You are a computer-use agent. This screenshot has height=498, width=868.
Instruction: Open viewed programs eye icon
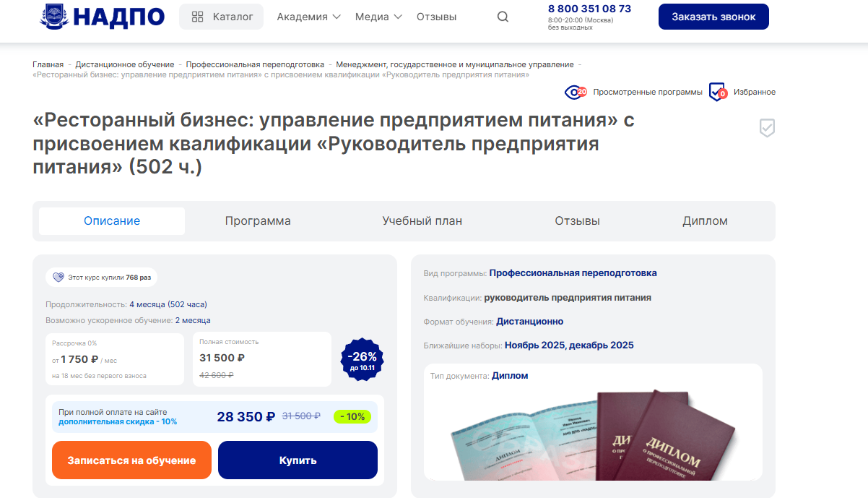click(x=576, y=92)
